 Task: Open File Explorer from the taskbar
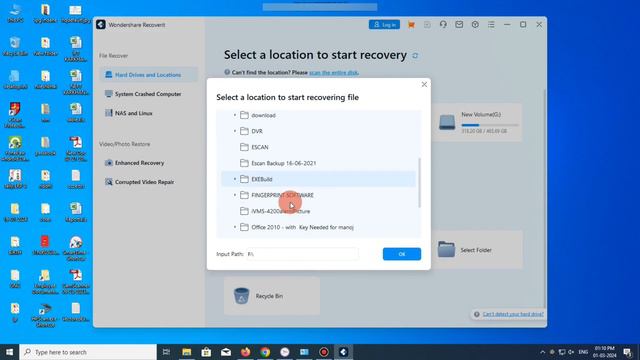(187, 352)
